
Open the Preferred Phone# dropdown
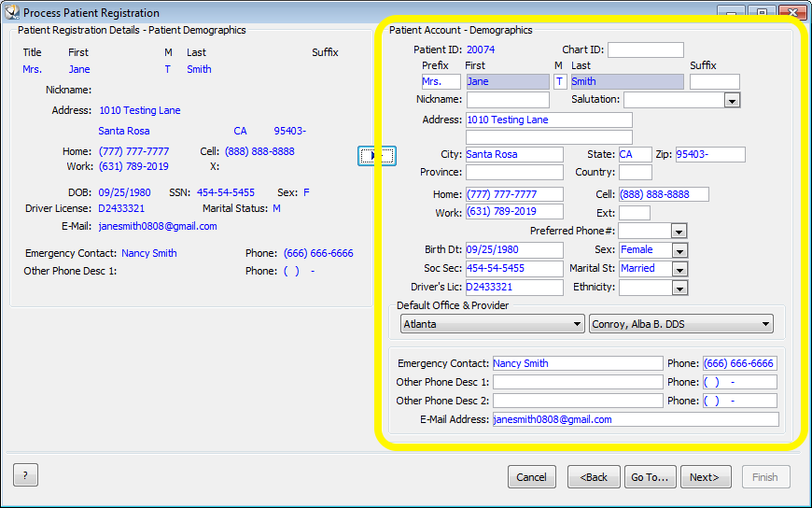click(x=679, y=232)
